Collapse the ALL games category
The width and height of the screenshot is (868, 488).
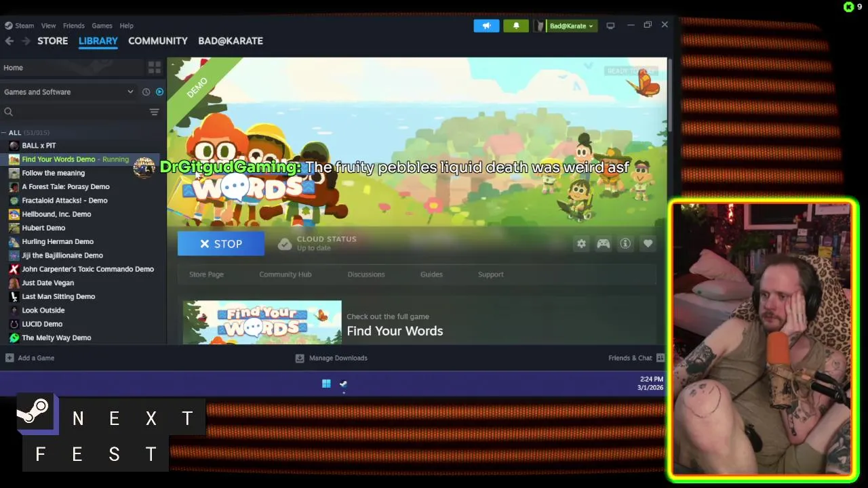4,133
